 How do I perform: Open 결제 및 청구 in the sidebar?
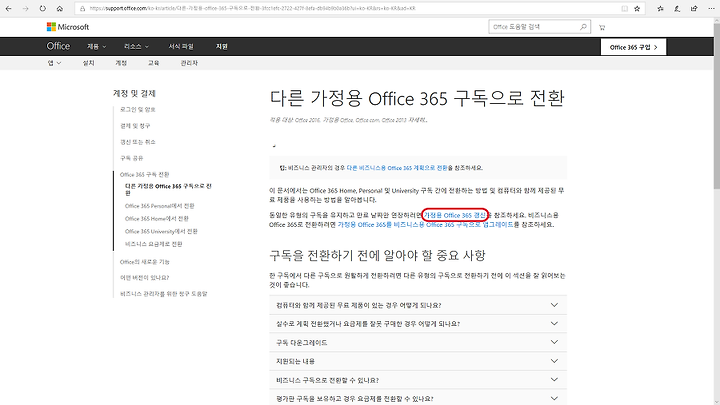(x=135, y=126)
